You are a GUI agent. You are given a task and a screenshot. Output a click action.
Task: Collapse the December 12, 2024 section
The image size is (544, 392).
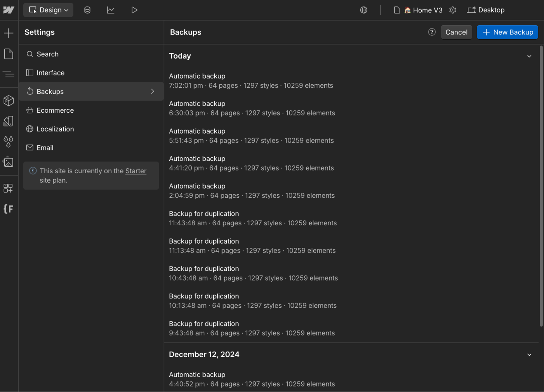click(529, 354)
